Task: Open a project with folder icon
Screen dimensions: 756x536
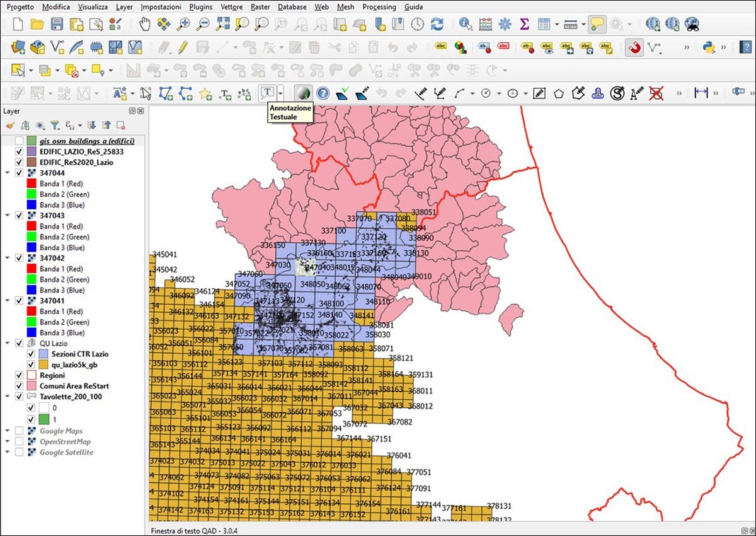Action: 37,24
